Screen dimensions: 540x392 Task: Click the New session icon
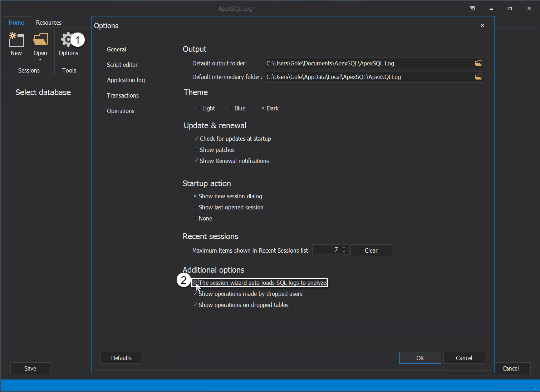(16, 40)
